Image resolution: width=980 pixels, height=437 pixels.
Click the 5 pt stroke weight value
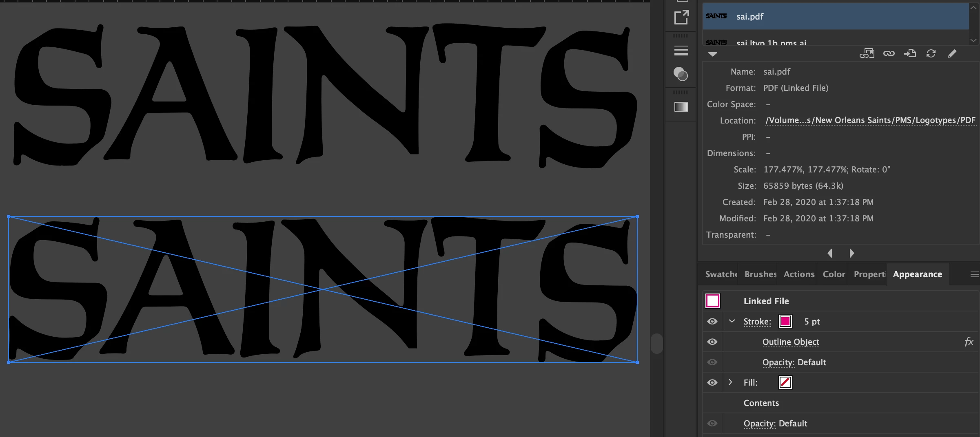[x=812, y=322]
